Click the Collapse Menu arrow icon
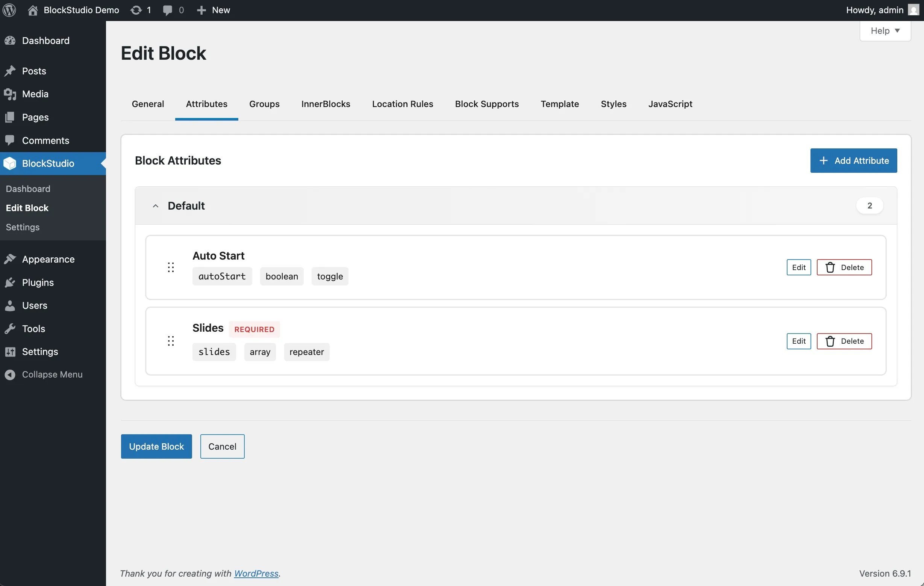 pyautogui.click(x=11, y=375)
